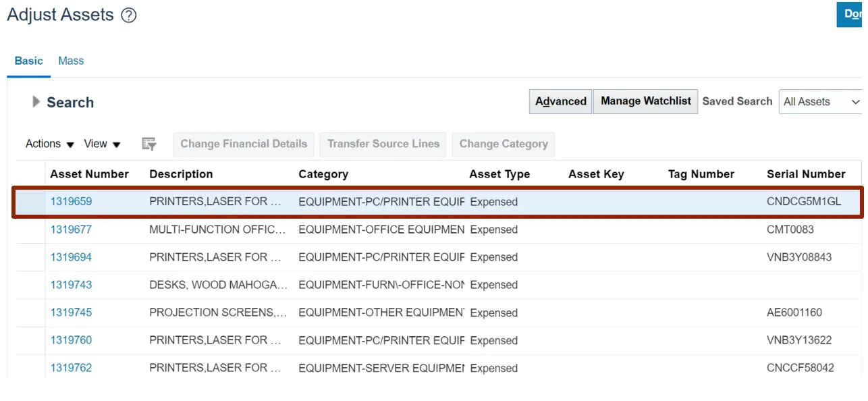The height and width of the screenshot is (401, 868).
Task: Click the Manage Watchlist button
Action: click(645, 101)
